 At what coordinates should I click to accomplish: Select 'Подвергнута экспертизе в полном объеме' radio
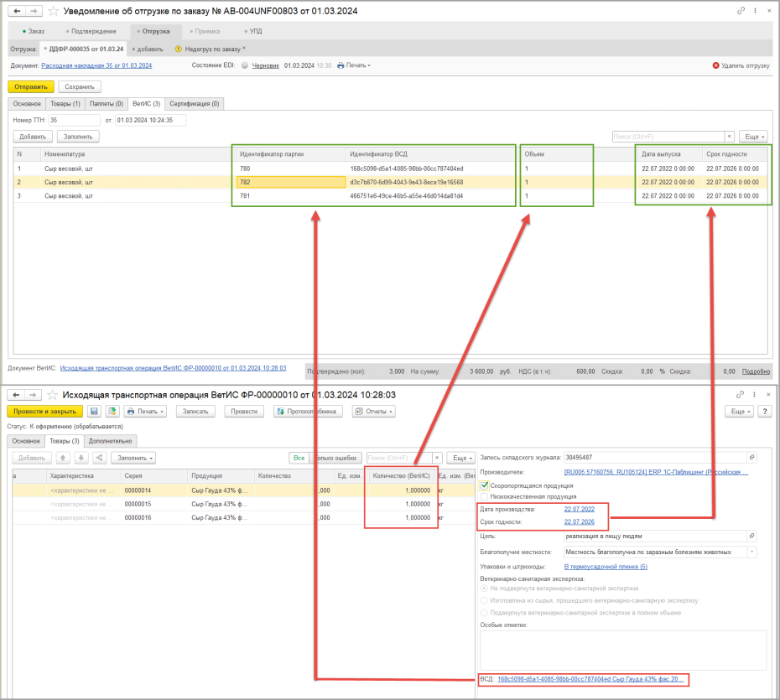[484, 613]
